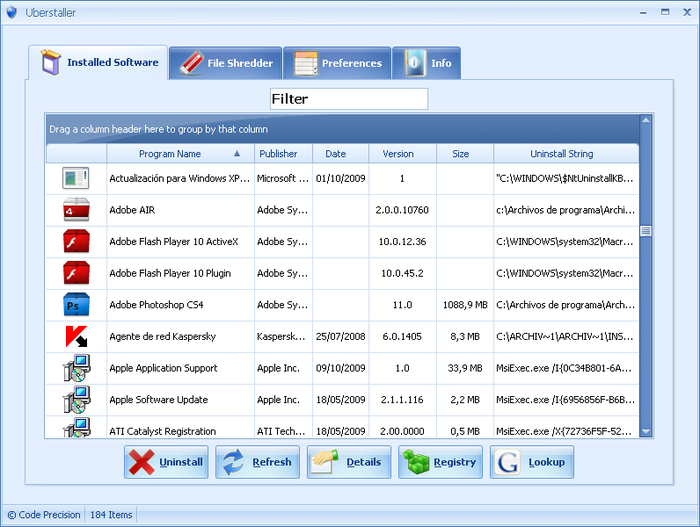Click the Preferences checklist icon

(x=306, y=63)
